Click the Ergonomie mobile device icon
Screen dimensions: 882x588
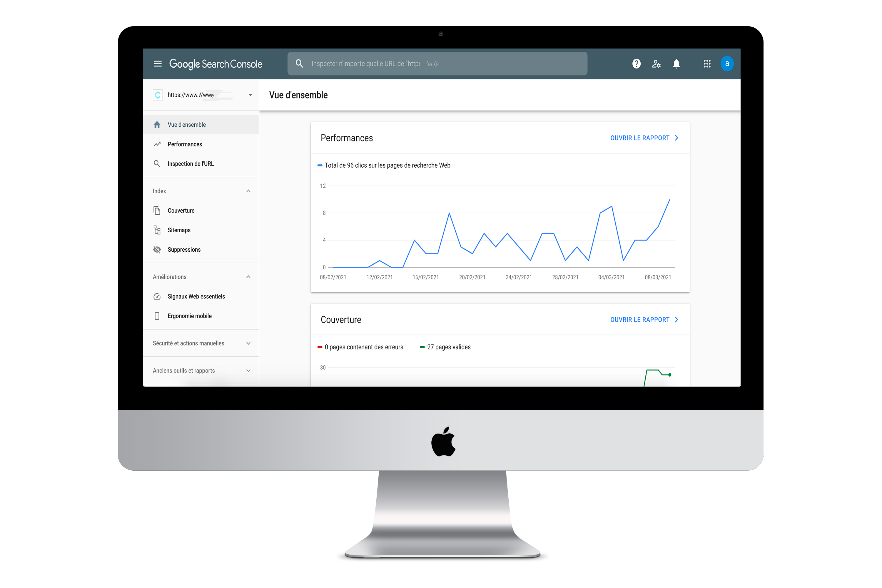(157, 316)
